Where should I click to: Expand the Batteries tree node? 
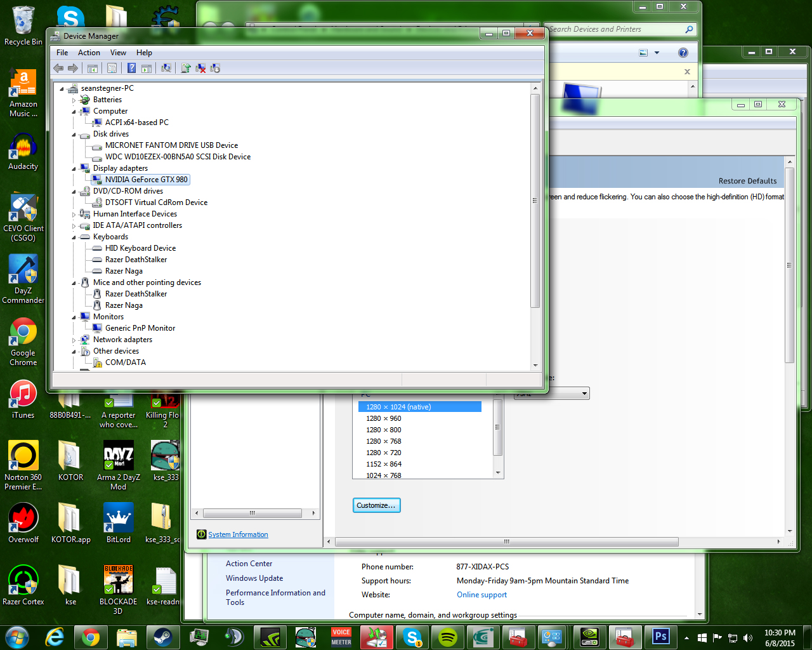click(74, 100)
